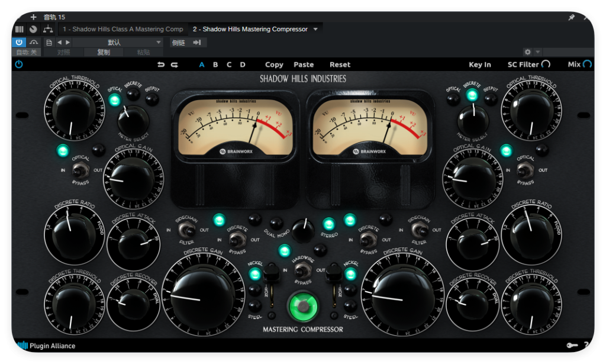Click the plus icon beside 音轨 15
The width and height of the screenshot is (606, 364).
pyautogui.click(x=34, y=17)
